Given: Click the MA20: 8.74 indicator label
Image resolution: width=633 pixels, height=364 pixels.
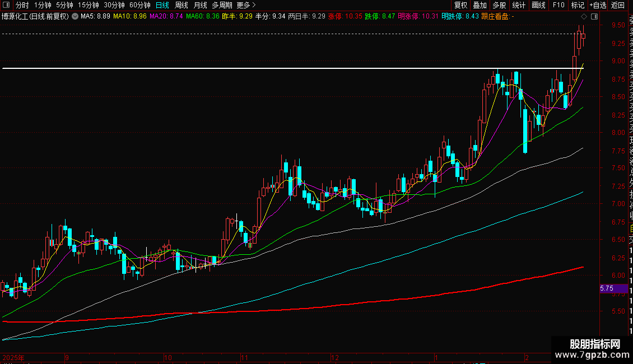Looking at the screenshot, I should 166,17.
